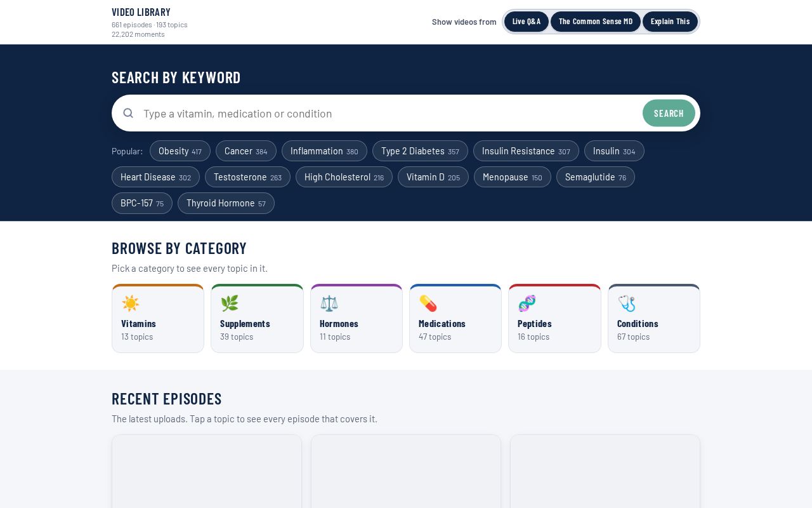The width and height of the screenshot is (812, 508).
Task: Click the SEARCH BY KEYWORD heading
Action: (x=176, y=77)
